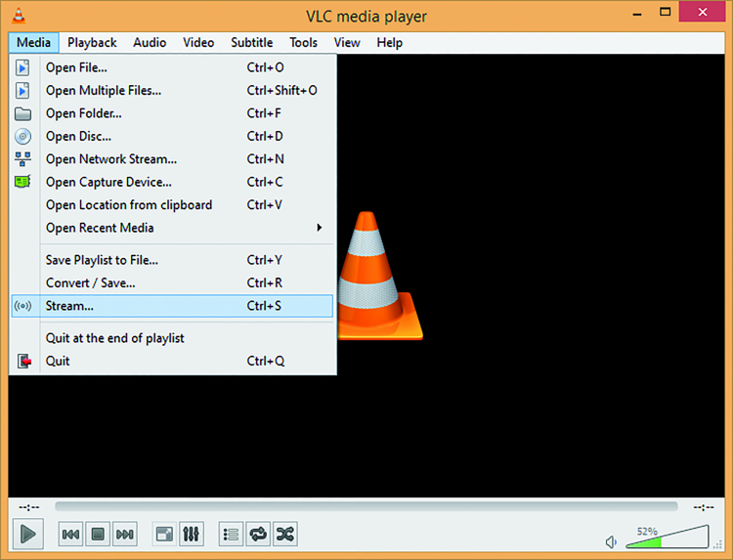Choose Open Multiple Files... entry

coord(172,91)
